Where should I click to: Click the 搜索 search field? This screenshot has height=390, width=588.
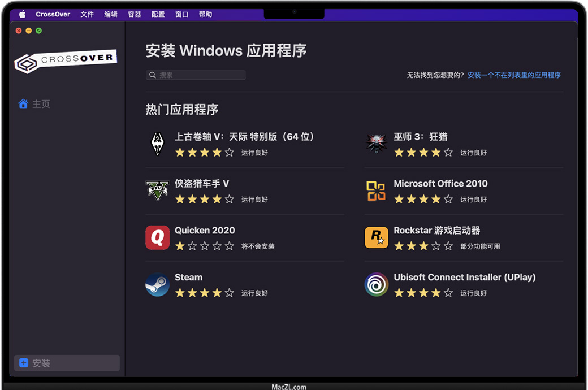(x=196, y=75)
